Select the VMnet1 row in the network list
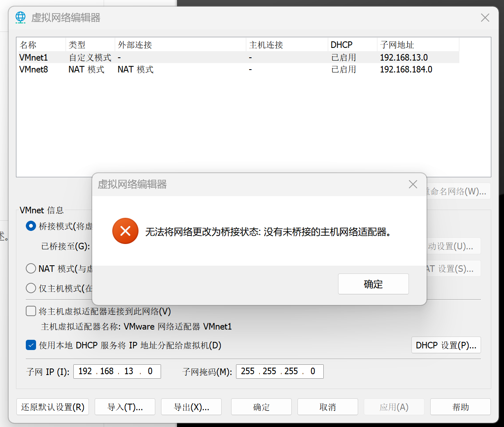 pos(238,57)
